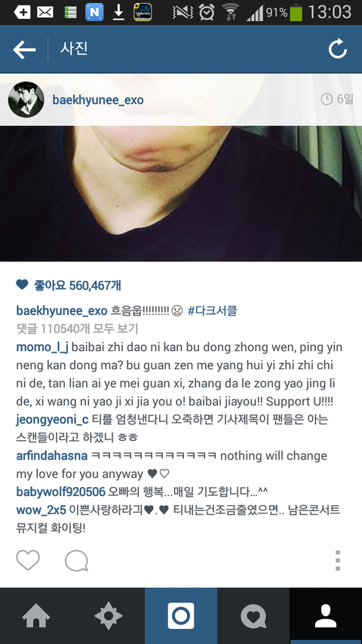Tap the back arrow in the header
Screen dimensions: 362x644
point(24,50)
